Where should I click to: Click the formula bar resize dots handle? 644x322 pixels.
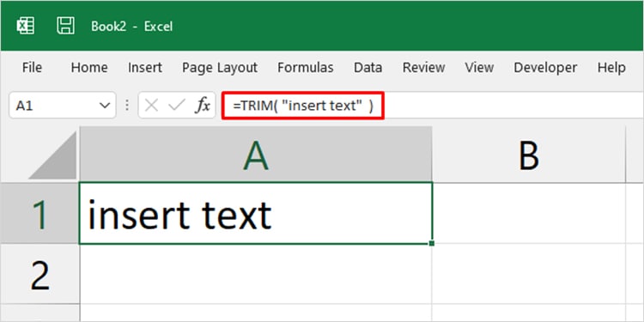127,106
